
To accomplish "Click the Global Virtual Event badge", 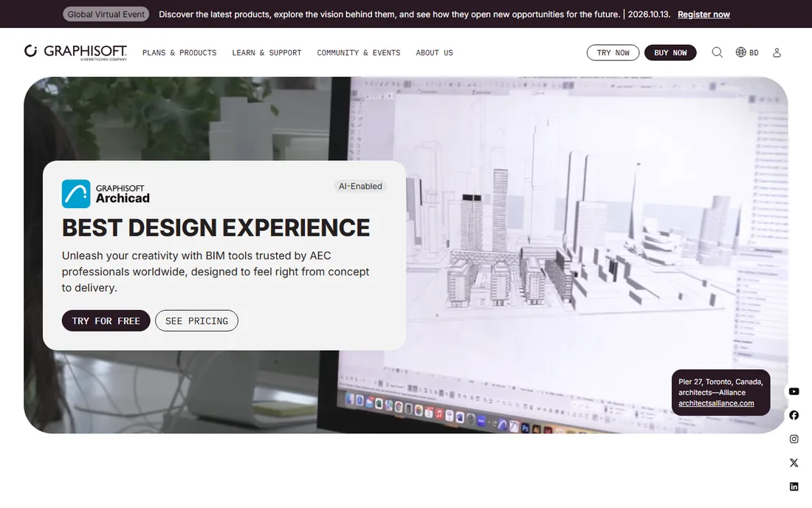I will [x=106, y=14].
